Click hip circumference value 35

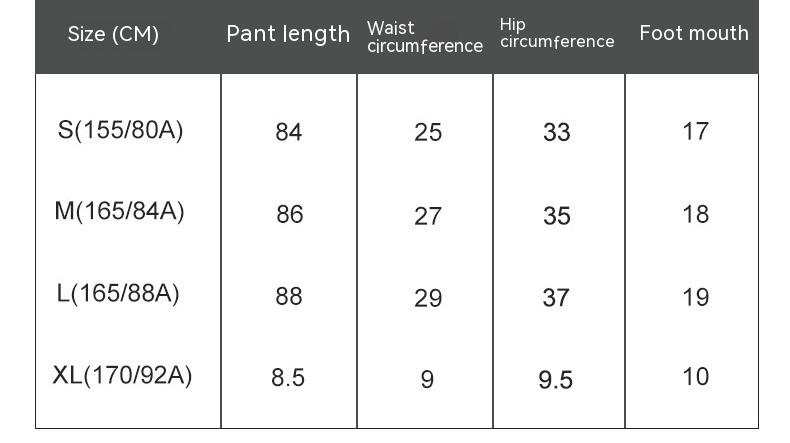[x=557, y=216]
